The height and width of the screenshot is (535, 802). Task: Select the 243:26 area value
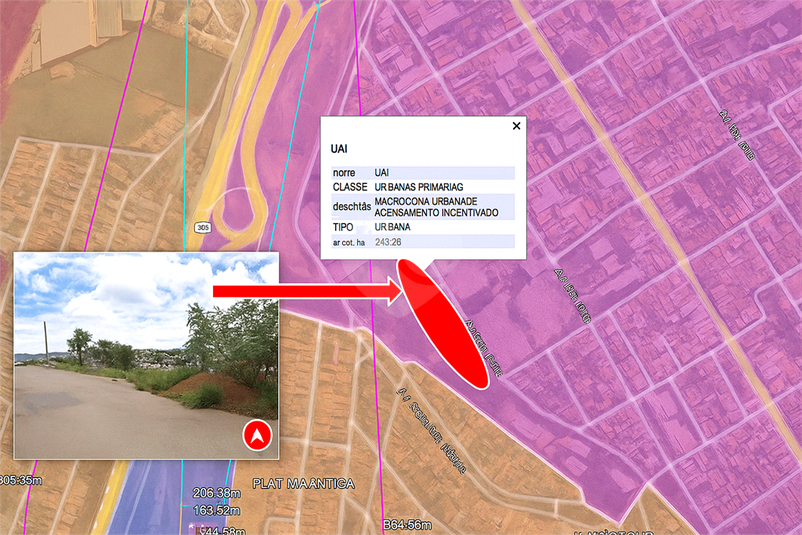[x=388, y=242]
